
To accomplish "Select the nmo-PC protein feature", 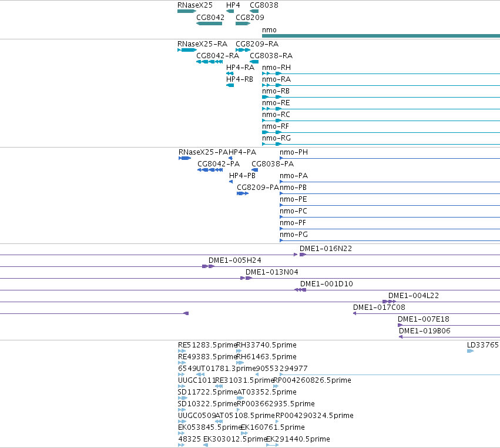I will tap(390, 218).
